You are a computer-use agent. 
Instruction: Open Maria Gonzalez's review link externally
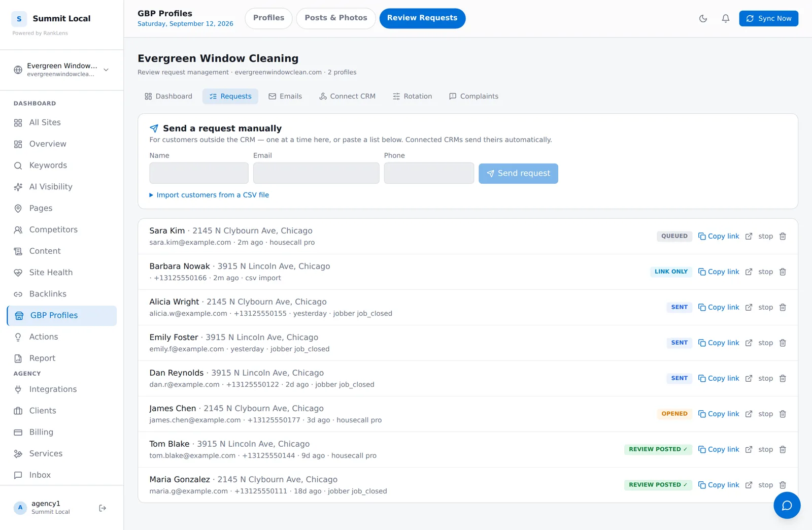coord(749,485)
